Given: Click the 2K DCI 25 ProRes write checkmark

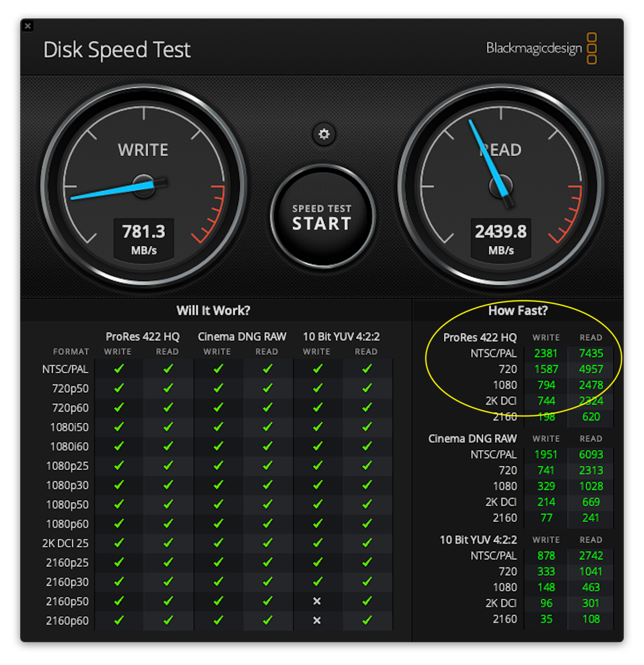Looking at the screenshot, I should [119, 543].
